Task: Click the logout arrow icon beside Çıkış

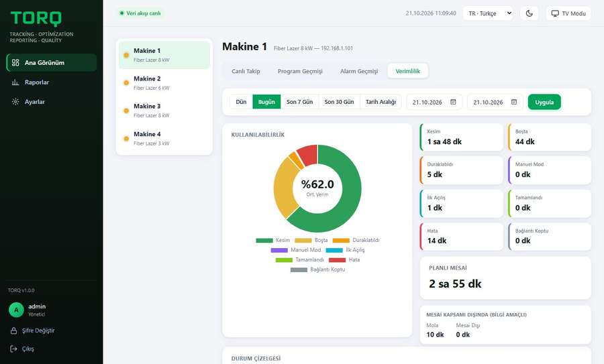Action: [x=14, y=349]
